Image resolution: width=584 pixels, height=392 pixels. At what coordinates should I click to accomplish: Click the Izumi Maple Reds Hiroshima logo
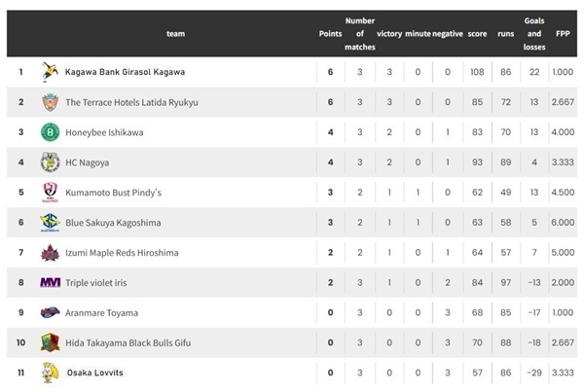pos(50,252)
